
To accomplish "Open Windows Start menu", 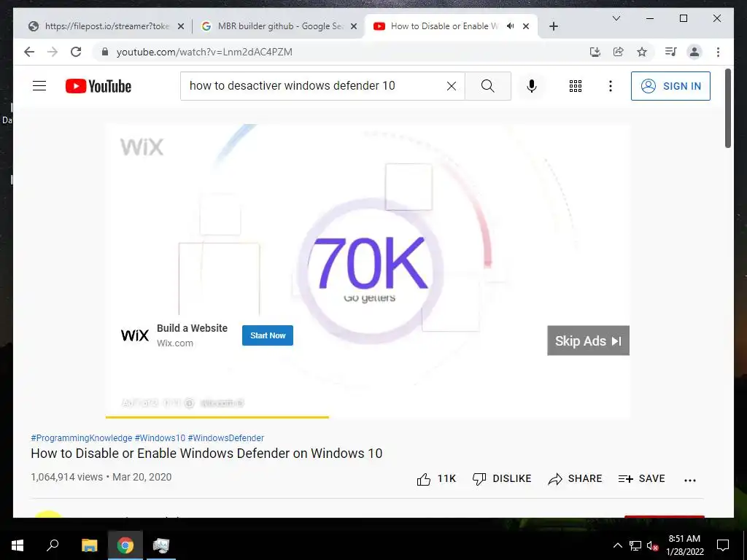I will click(x=18, y=545).
